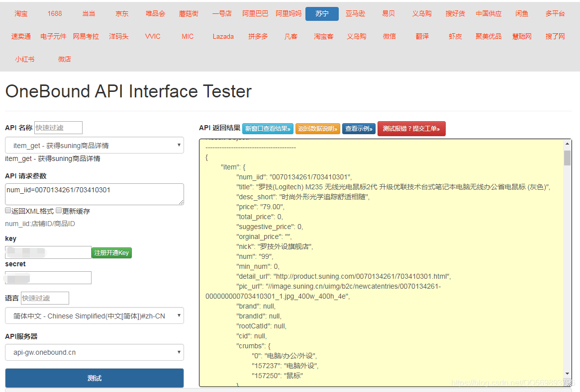The image size is (580, 392).
Task: Open the 速卖通 tab
Action: point(21,36)
